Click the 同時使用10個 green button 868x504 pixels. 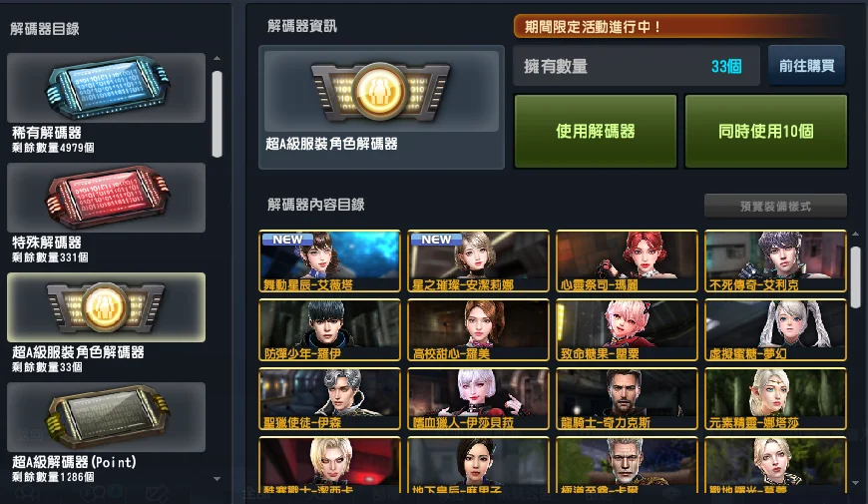[x=766, y=132]
